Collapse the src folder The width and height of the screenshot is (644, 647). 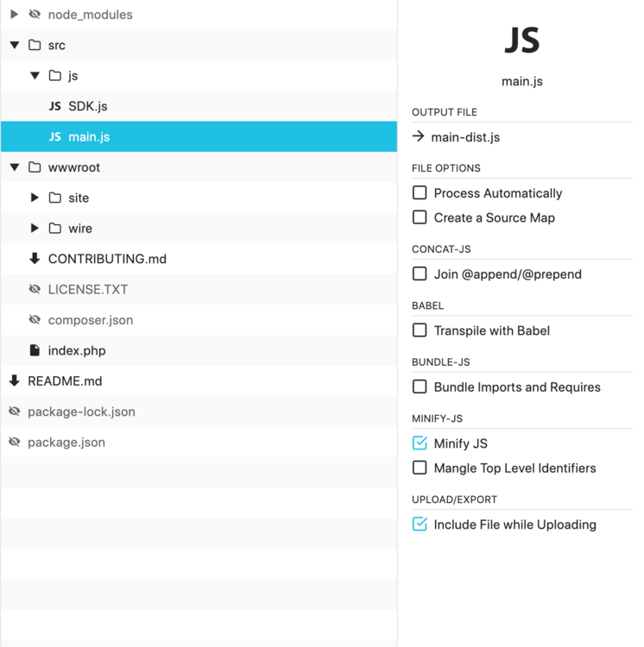coord(14,45)
